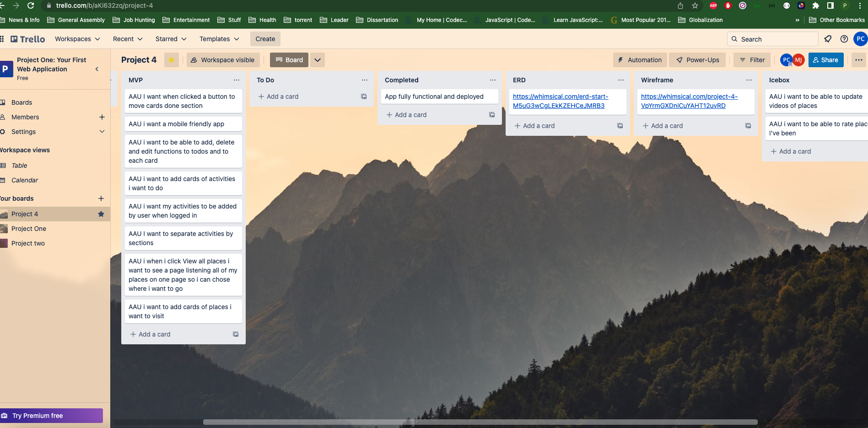The width and height of the screenshot is (868, 428).
Task: Open Members in sidebar
Action: click(x=25, y=117)
